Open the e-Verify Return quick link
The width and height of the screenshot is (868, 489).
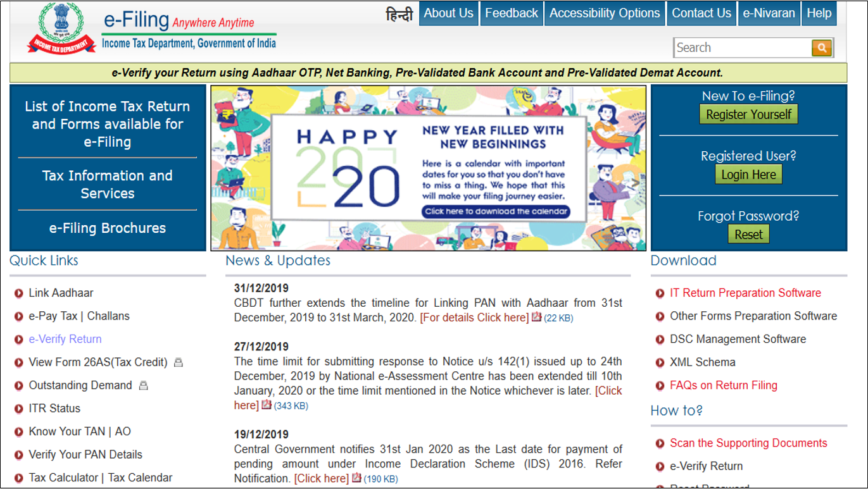coord(65,339)
